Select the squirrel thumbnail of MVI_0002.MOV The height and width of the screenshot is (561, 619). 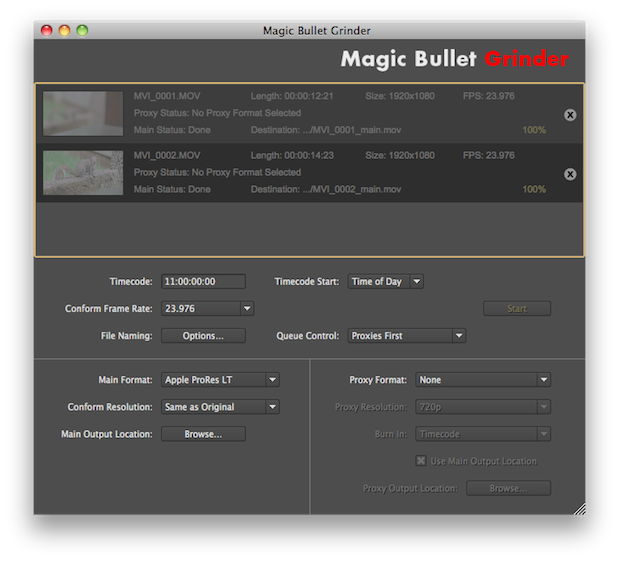(x=83, y=173)
